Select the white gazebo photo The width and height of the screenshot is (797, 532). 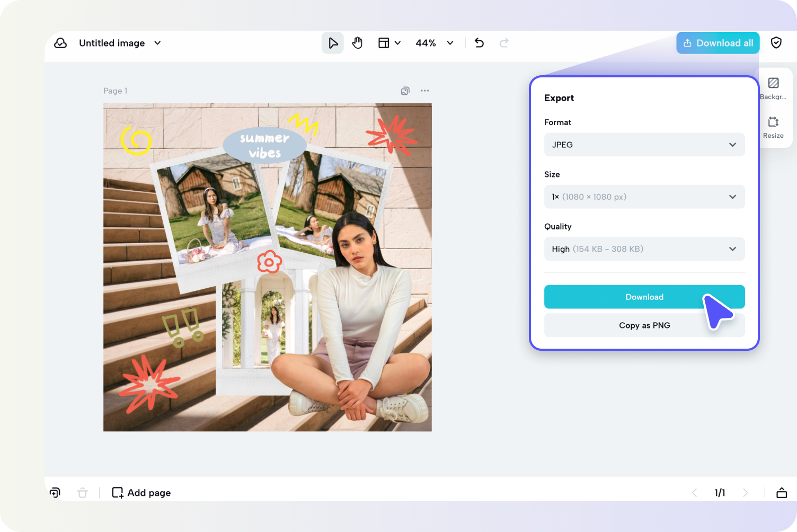click(270, 331)
